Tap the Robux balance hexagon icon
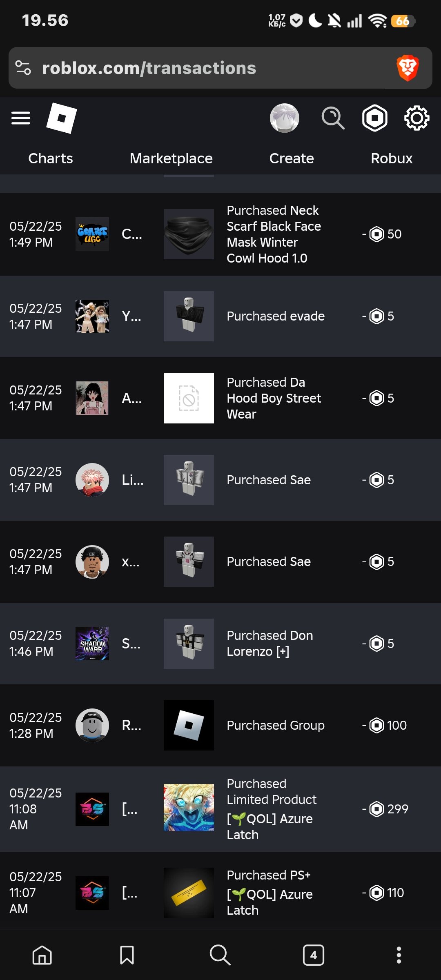 375,118
